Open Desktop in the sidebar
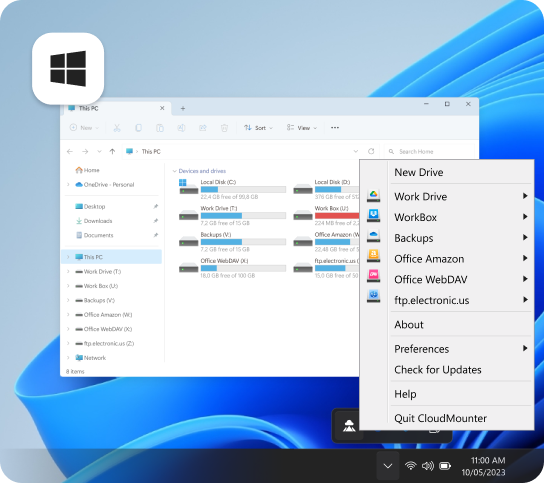 coord(90,206)
